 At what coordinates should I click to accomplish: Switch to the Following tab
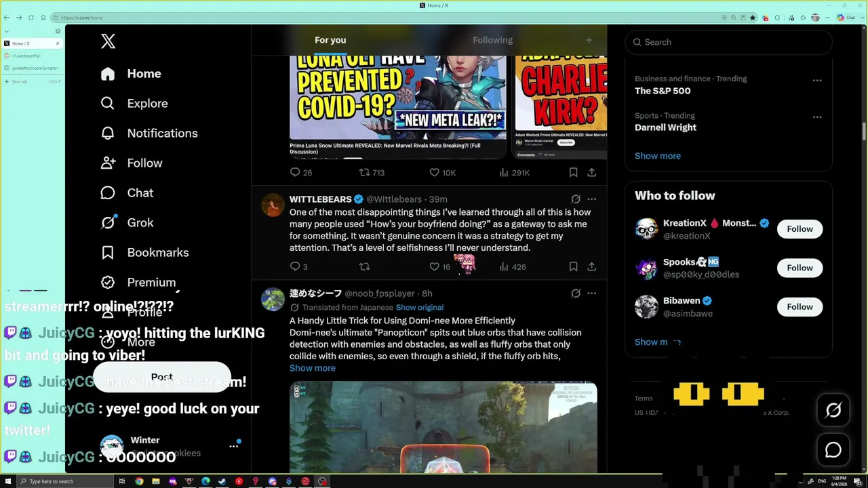click(493, 40)
